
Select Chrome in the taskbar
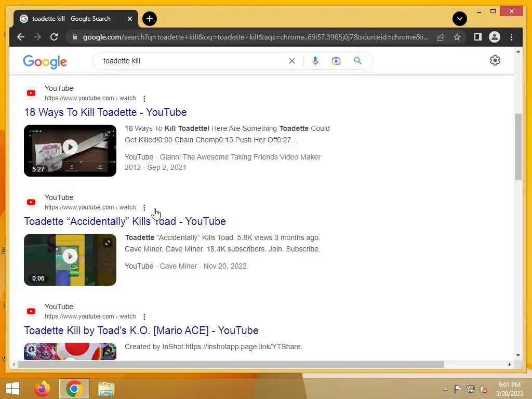pyautogui.click(x=74, y=389)
